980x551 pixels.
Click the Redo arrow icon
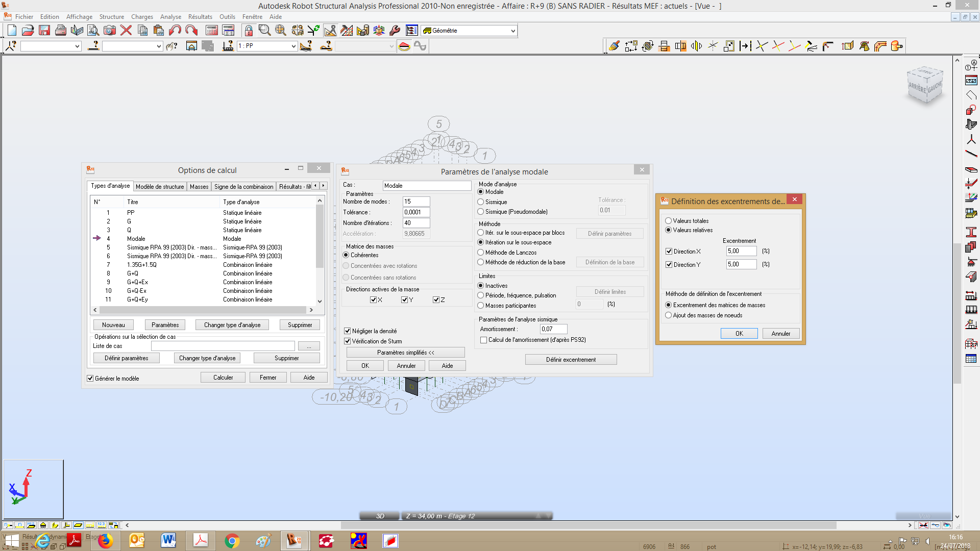pyautogui.click(x=191, y=31)
